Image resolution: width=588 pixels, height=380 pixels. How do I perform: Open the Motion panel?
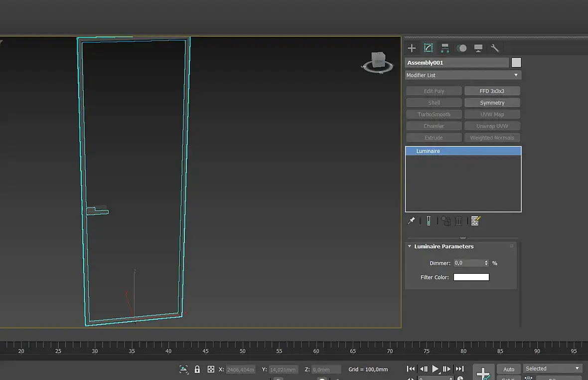click(x=462, y=48)
